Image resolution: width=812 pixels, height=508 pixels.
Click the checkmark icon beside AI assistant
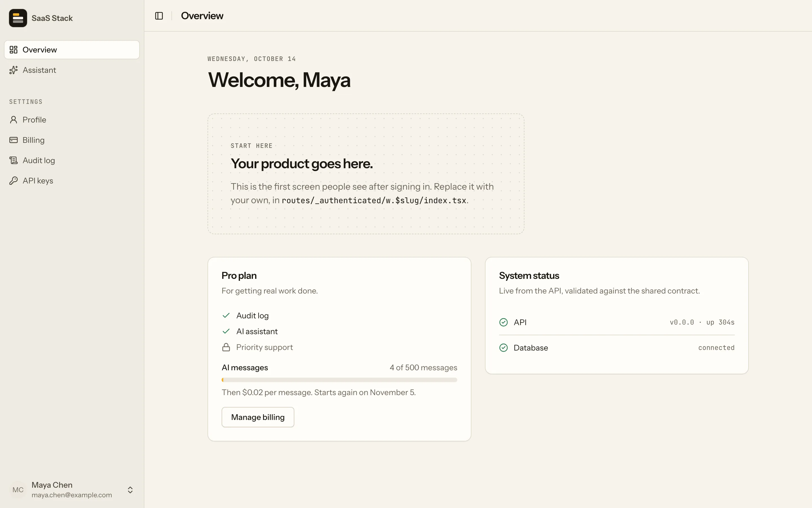coord(226,331)
